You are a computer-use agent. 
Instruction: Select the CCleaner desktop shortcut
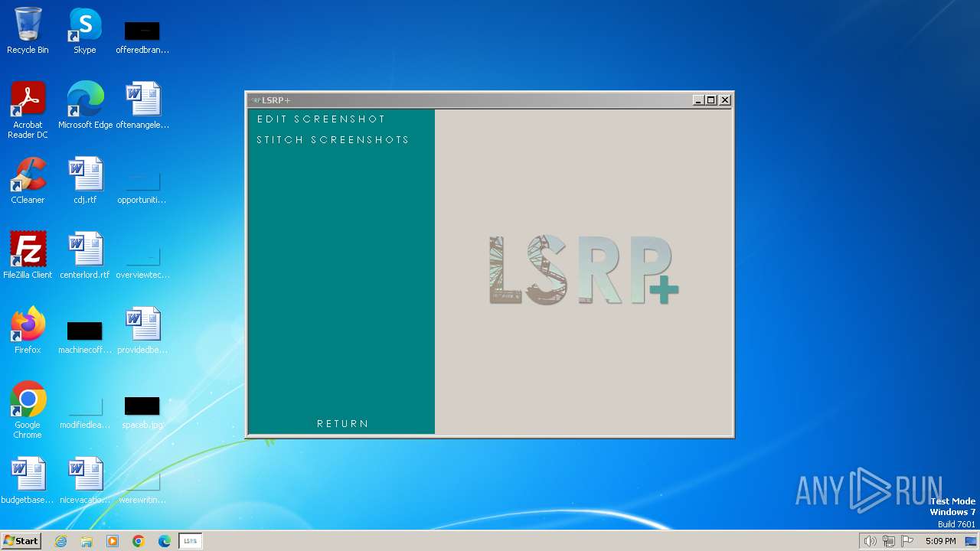[x=28, y=181]
